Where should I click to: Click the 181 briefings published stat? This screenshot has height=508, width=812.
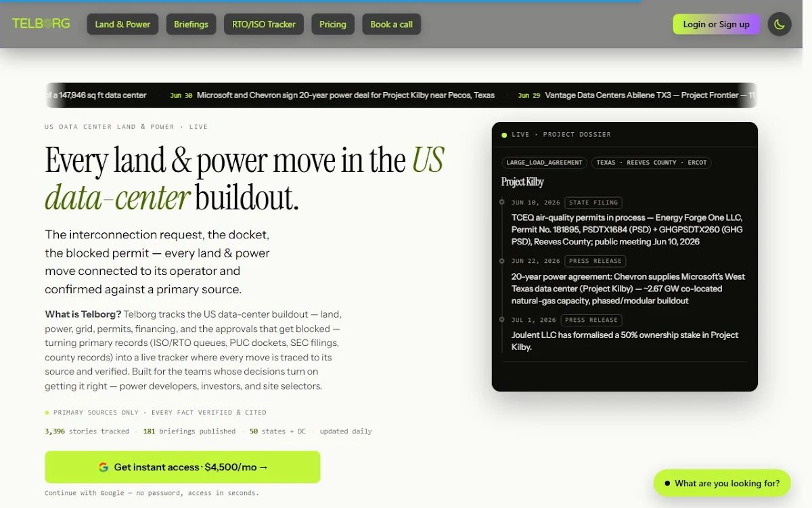tap(189, 431)
